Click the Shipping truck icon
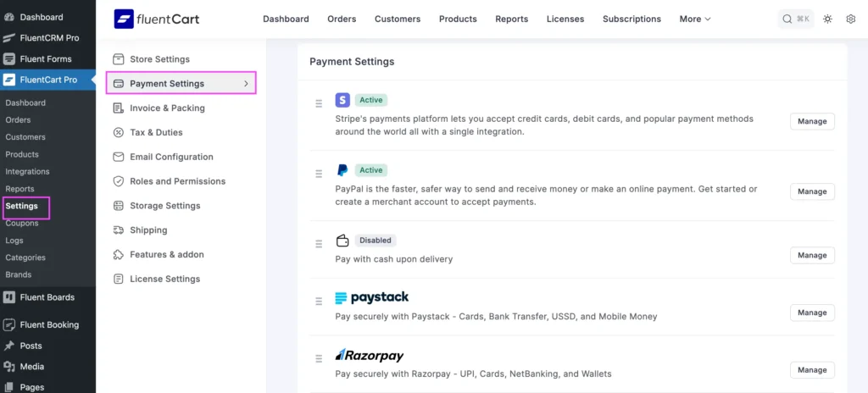Screen dimensions: 868x393 (118, 230)
